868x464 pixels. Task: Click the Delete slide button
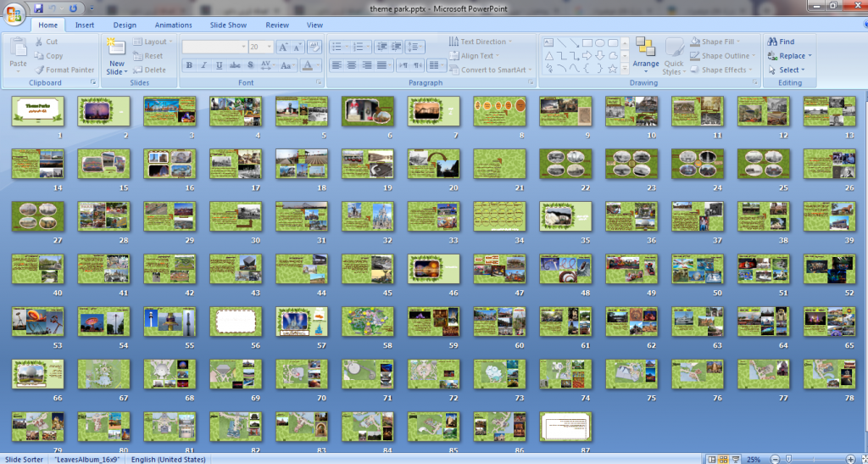pyautogui.click(x=149, y=70)
